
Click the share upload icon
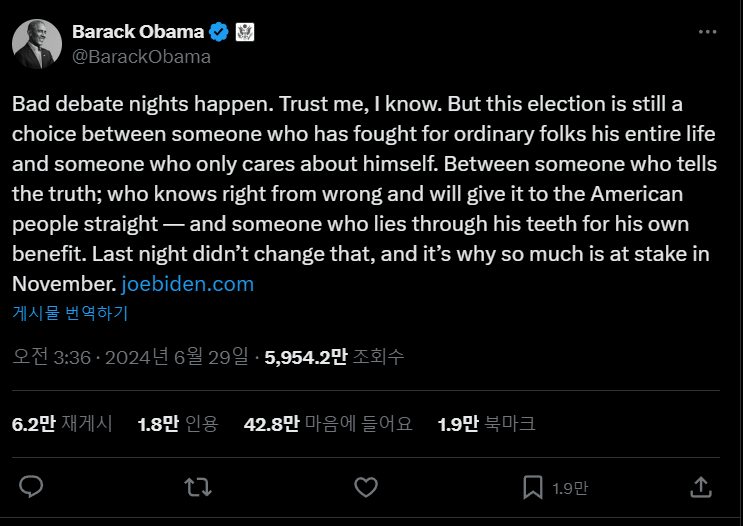point(701,487)
